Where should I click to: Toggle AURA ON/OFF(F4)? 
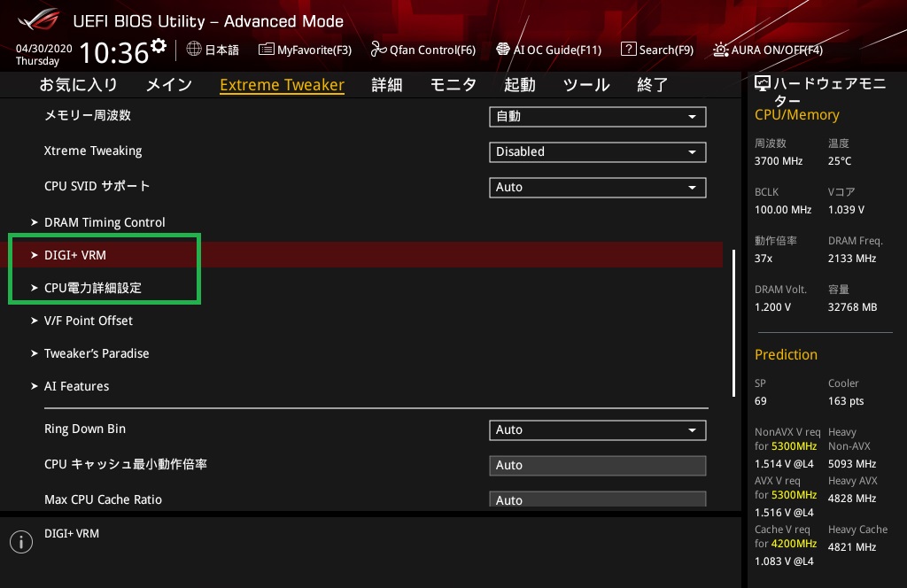768,50
